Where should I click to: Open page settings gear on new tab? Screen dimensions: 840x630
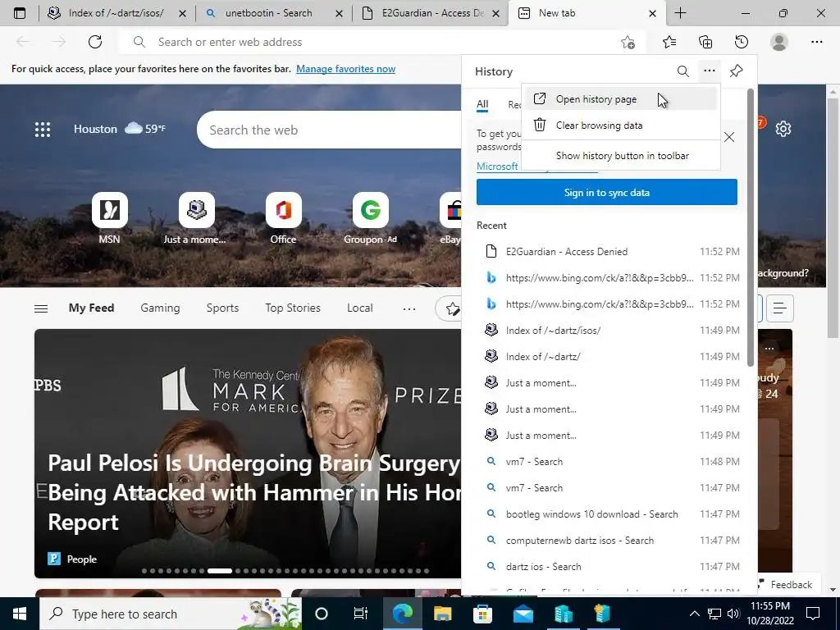click(783, 129)
